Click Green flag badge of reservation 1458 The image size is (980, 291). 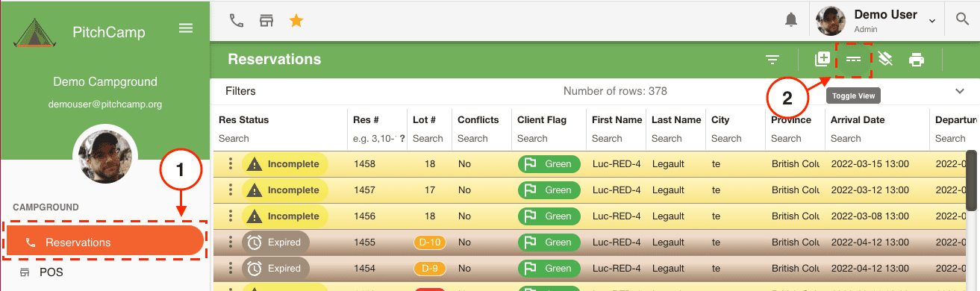tap(549, 164)
